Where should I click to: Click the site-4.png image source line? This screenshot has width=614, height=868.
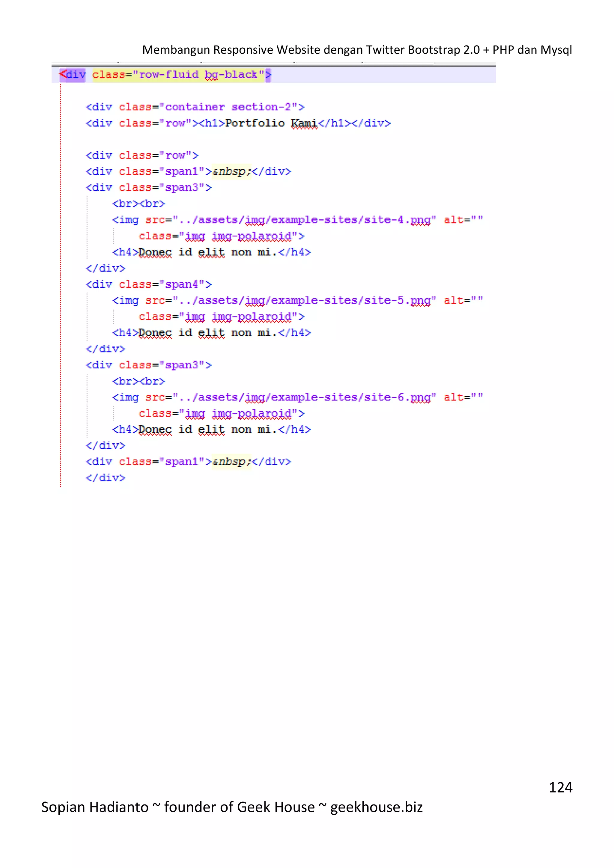(x=297, y=220)
